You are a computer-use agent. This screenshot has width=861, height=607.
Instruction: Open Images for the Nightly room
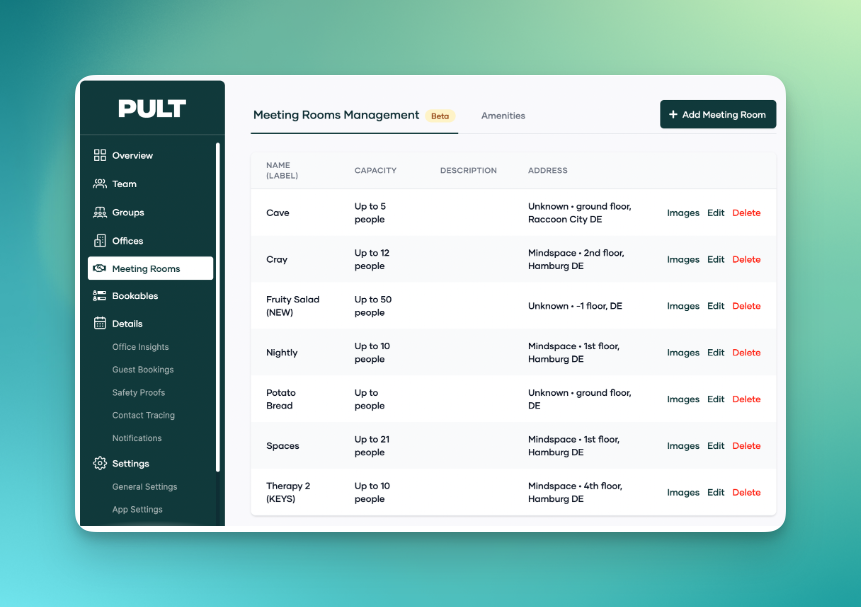(683, 353)
